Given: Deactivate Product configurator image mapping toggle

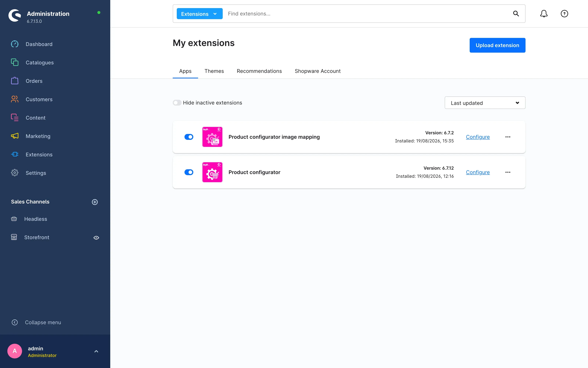Looking at the screenshot, I should tap(189, 137).
